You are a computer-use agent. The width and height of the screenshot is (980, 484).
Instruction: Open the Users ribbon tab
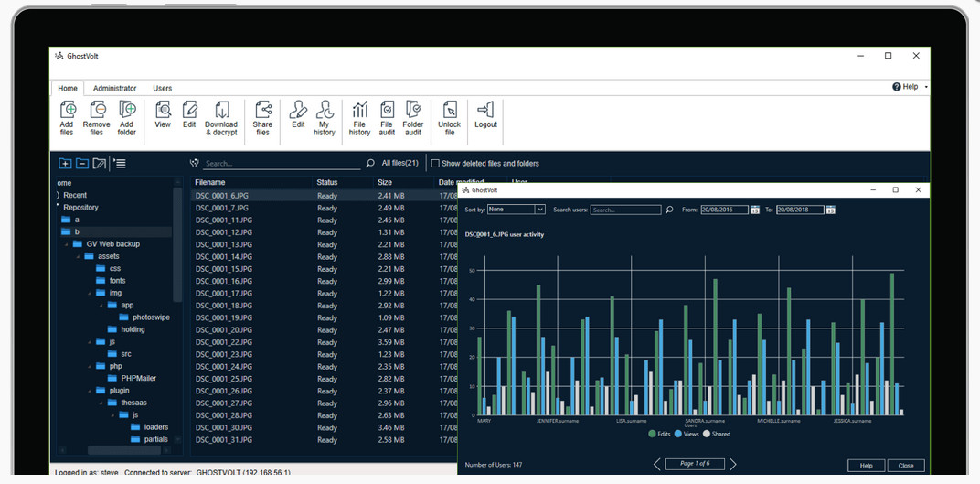162,89
